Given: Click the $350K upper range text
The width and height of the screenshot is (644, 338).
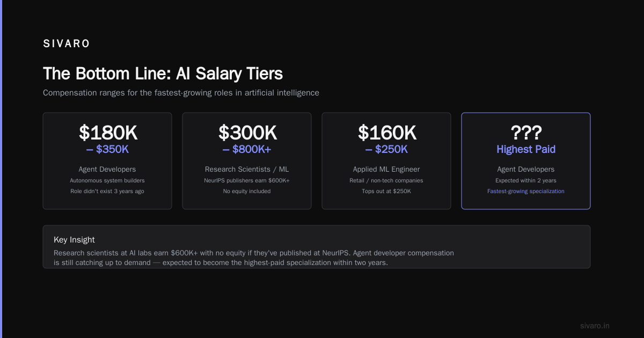Looking at the screenshot, I should pyautogui.click(x=107, y=149).
